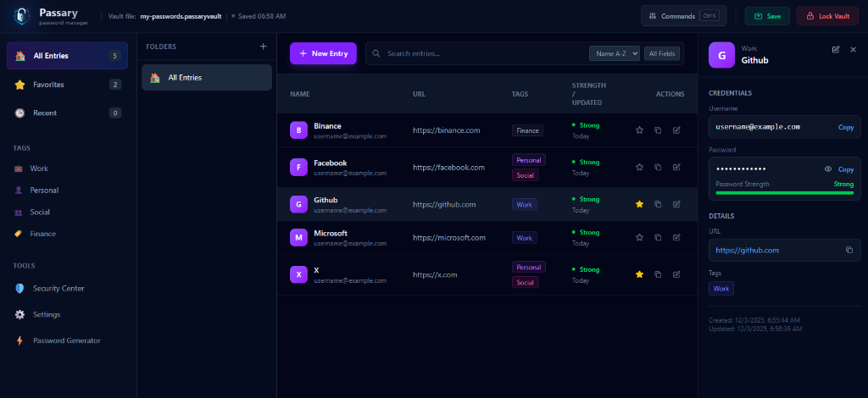The image size is (868, 398).
Task: Edit the X entry
Action: tap(676, 274)
